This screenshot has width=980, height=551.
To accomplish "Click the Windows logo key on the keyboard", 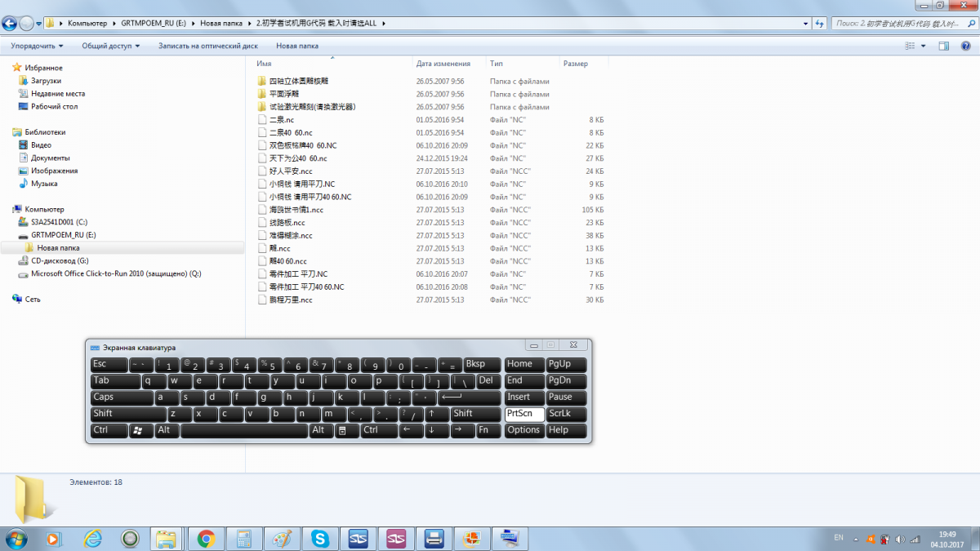I will (x=141, y=430).
